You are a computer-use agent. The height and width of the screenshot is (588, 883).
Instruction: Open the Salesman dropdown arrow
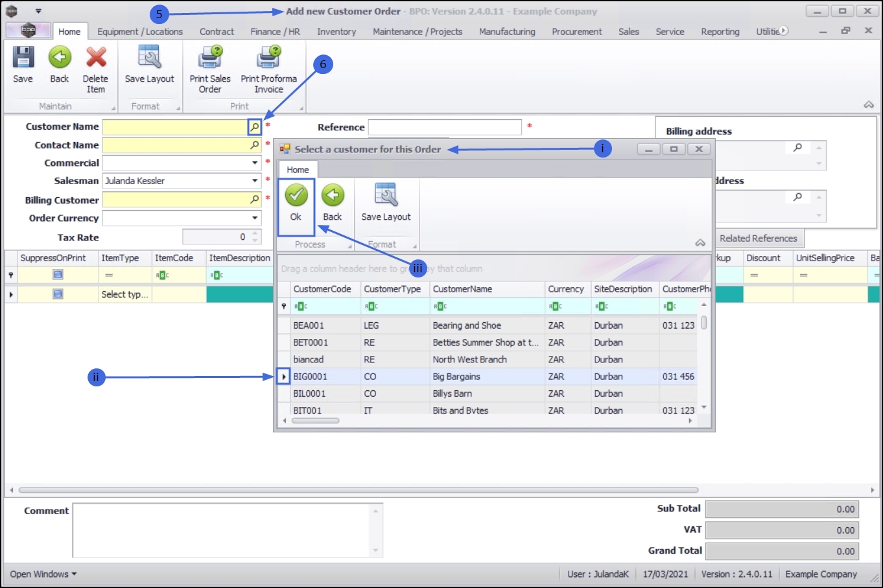(255, 181)
